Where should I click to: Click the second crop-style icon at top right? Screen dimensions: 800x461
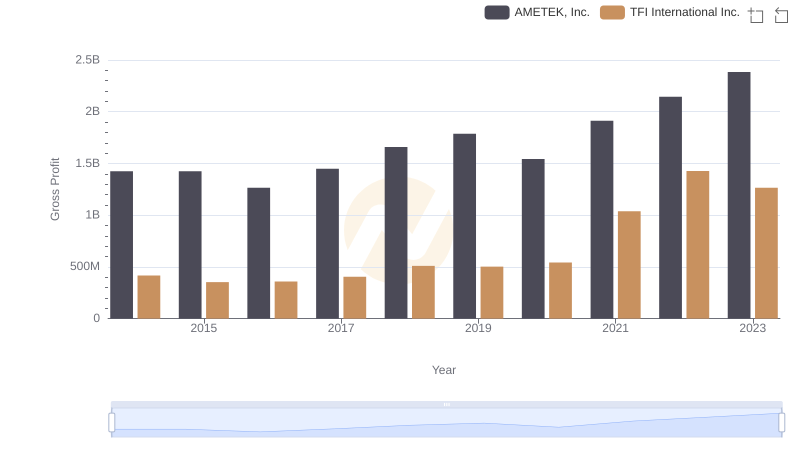782,15
